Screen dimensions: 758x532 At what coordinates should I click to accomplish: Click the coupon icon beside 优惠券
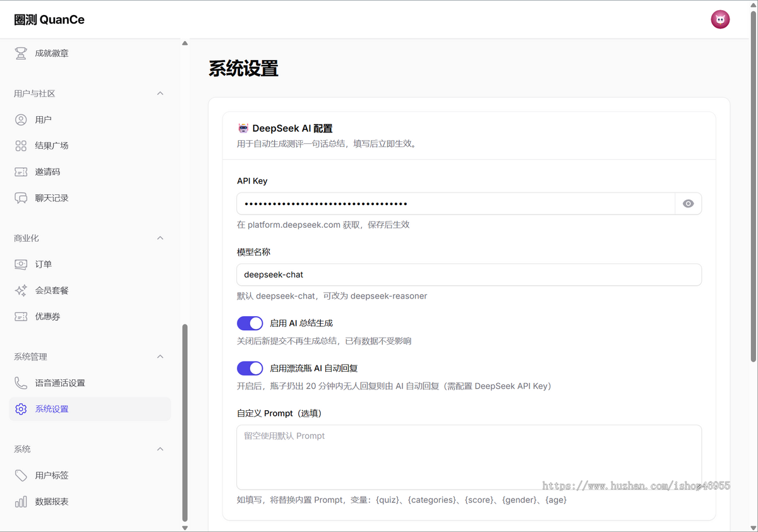click(21, 317)
